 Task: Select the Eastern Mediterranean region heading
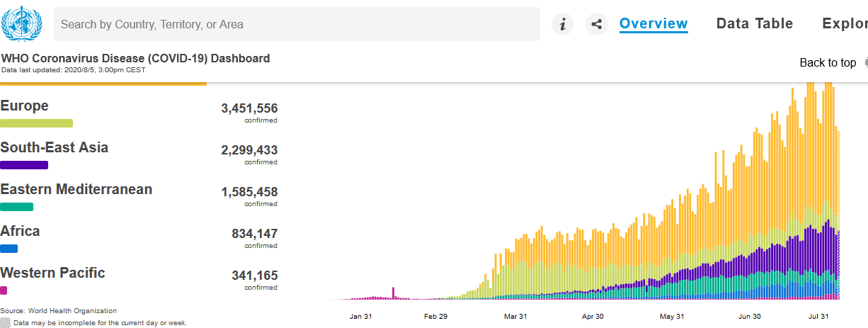point(76,189)
